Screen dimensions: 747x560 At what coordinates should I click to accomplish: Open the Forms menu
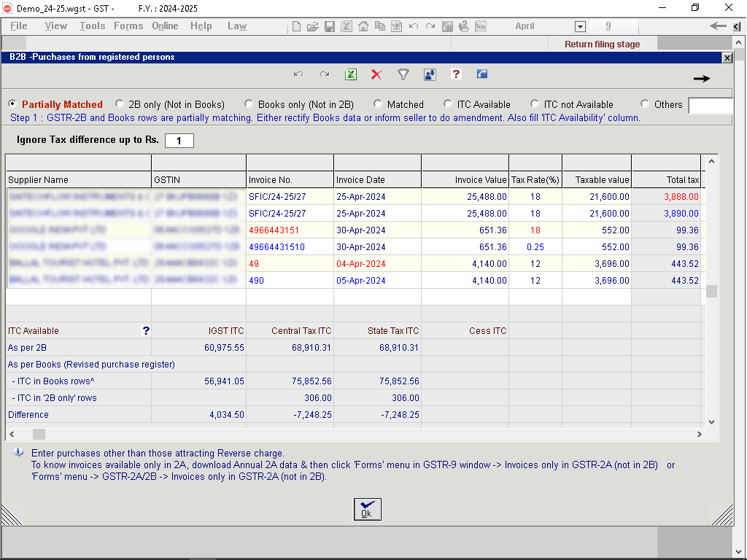point(128,26)
